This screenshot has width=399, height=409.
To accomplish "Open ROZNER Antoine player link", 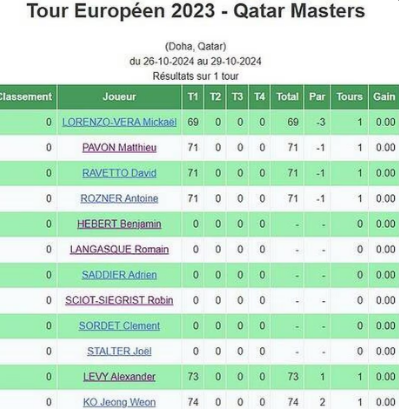I will (119, 199).
